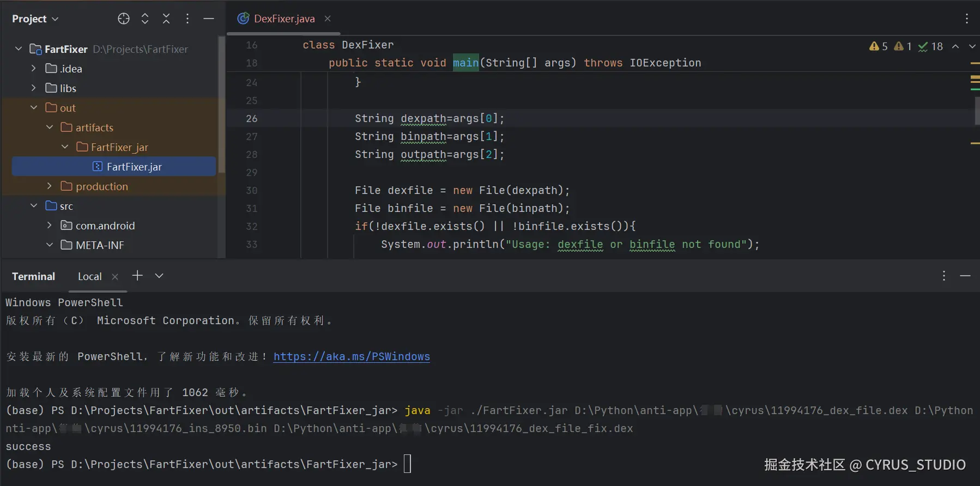980x486 pixels.
Task: Expand the production folder
Action: pyautogui.click(x=50, y=186)
